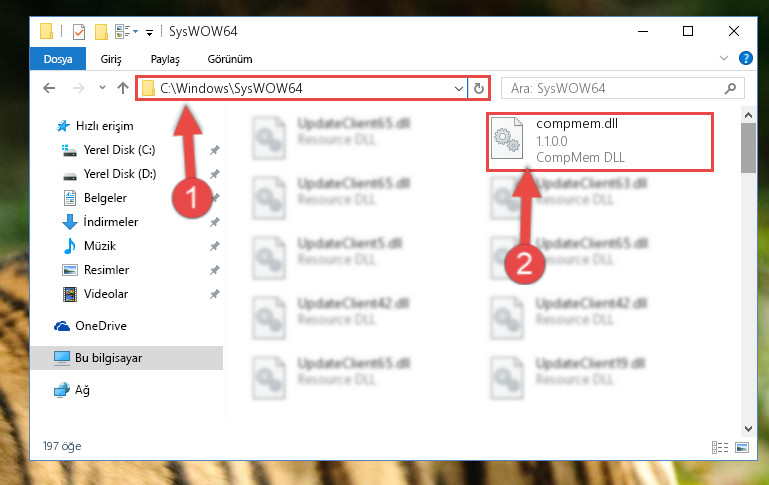Click the search magnifier icon

click(730, 88)
